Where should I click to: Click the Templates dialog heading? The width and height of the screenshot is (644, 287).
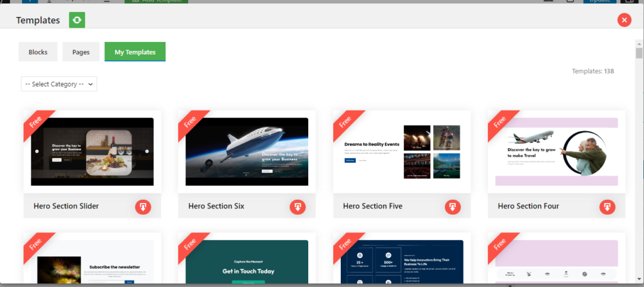(38, 20)
